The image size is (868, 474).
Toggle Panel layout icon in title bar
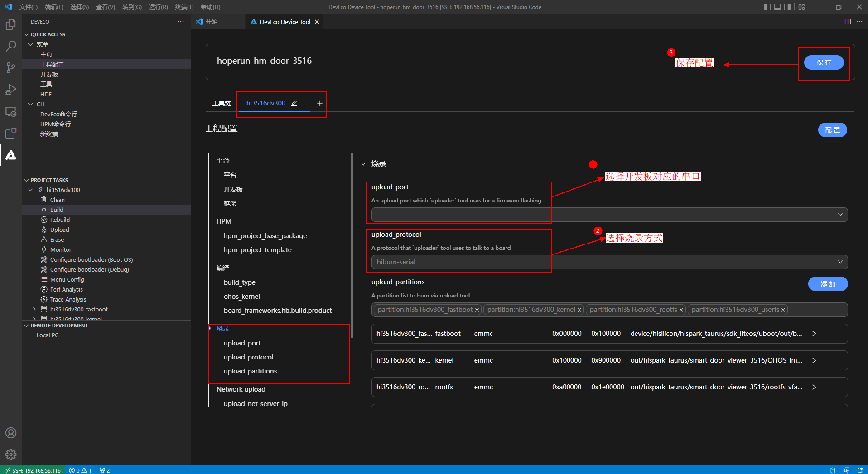coord(777,7)
